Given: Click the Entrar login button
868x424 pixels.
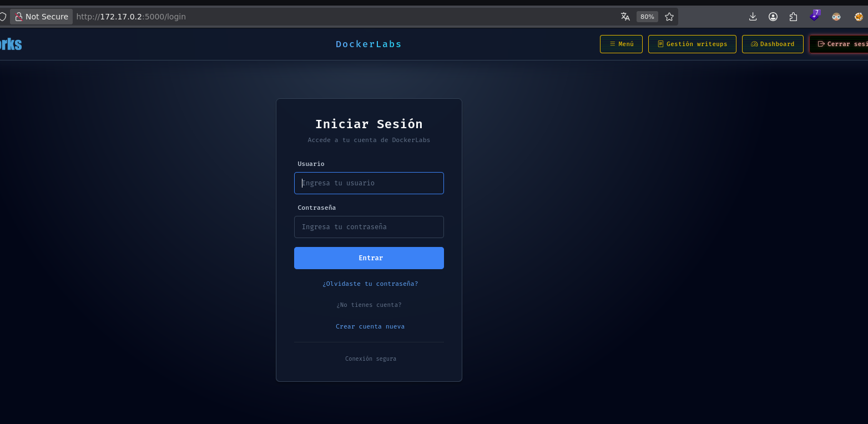Looking at the screenshot, I should click(x=369, y=258).
